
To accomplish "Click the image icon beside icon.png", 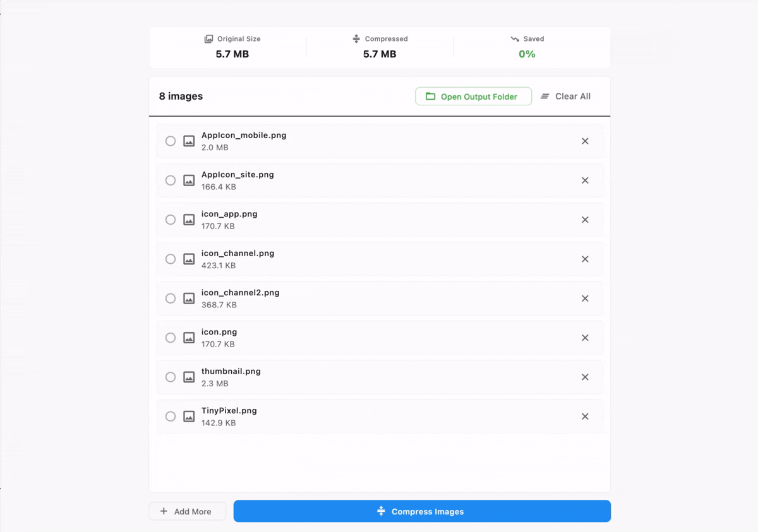I will click(189, 338).
